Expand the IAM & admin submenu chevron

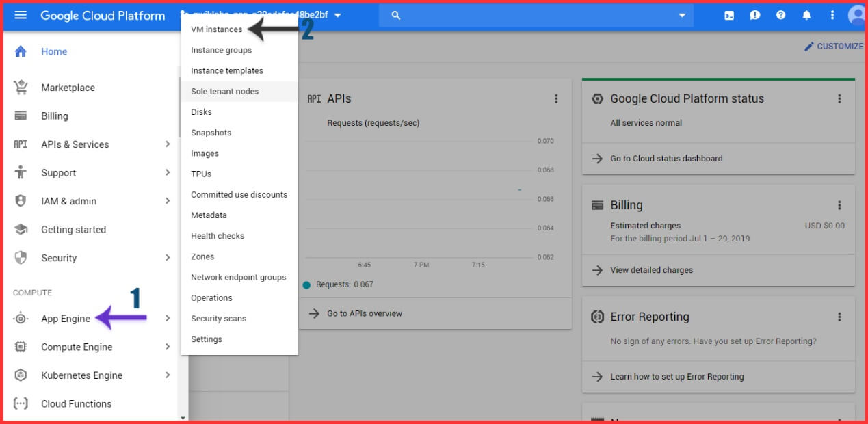pos(168,201)
